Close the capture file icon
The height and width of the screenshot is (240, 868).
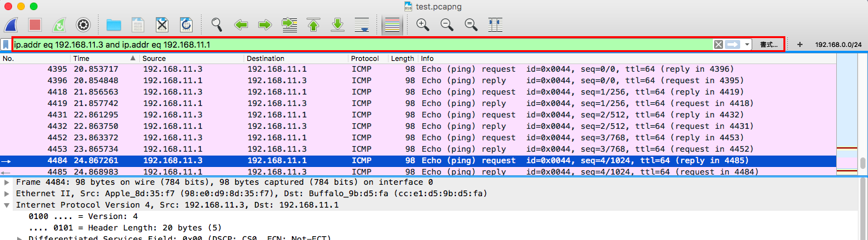(x=162, y=25)
